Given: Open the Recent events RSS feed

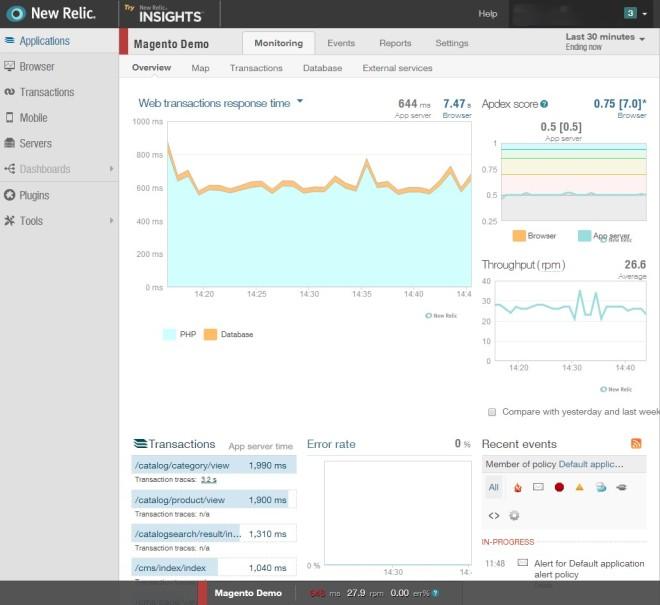Looking at the screenshot, I should pyautogui.click(x=636, y=443).
